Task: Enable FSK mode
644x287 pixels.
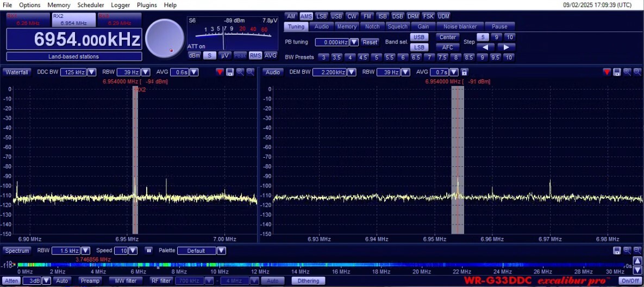Action: (x=428, y=16)
